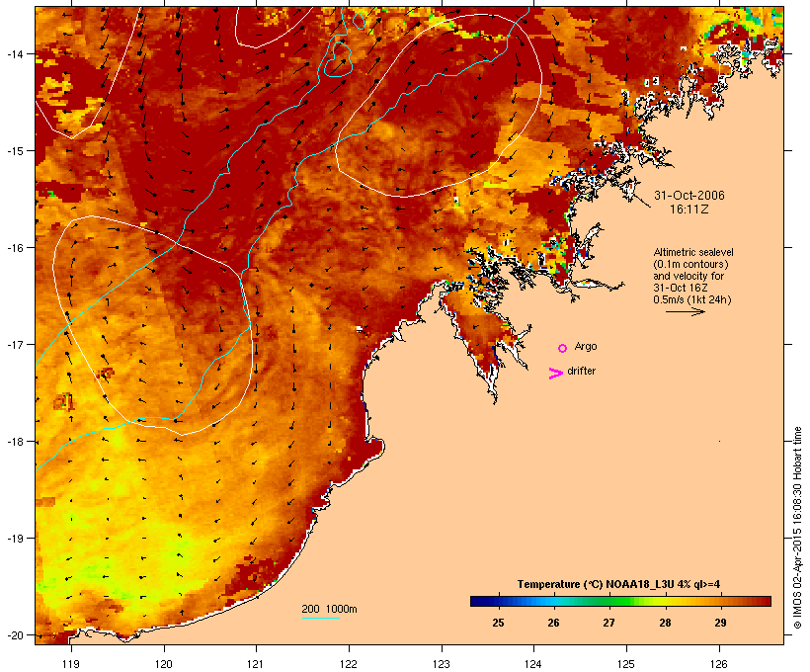Click the longitude axis label 123
The height and width of the screenshot is (672, 810).
(x=442, y=664)
